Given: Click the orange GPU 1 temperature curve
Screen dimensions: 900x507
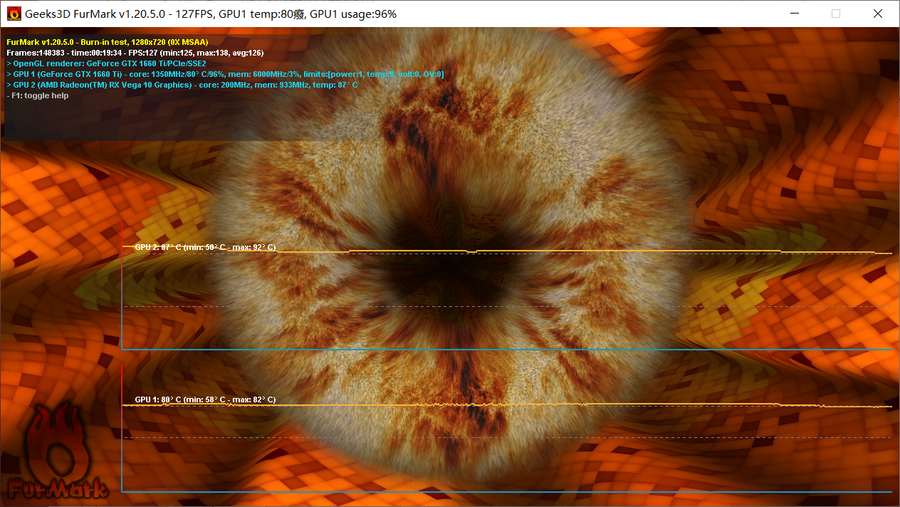Looking at the screenshot, I should coord(600,404).
